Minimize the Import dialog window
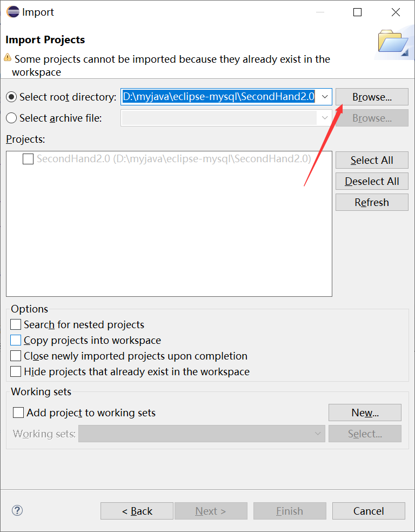 (320, 12)
